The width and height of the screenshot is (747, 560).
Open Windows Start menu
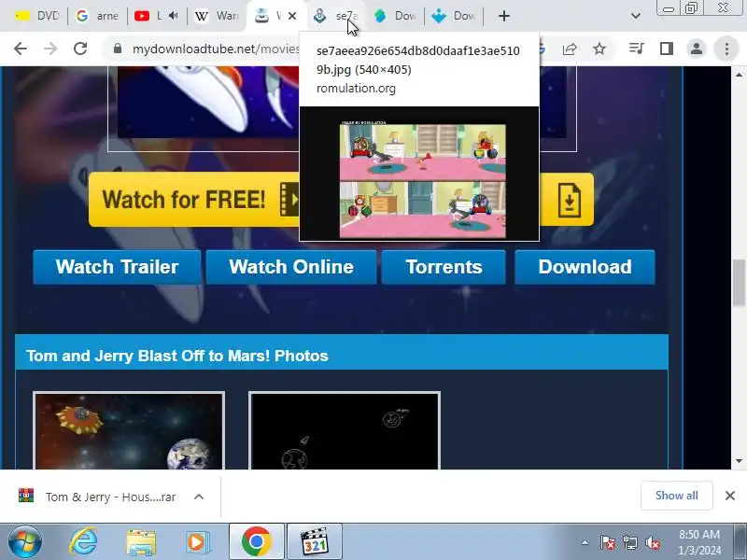pyautogui.click(x=24, y=541)
